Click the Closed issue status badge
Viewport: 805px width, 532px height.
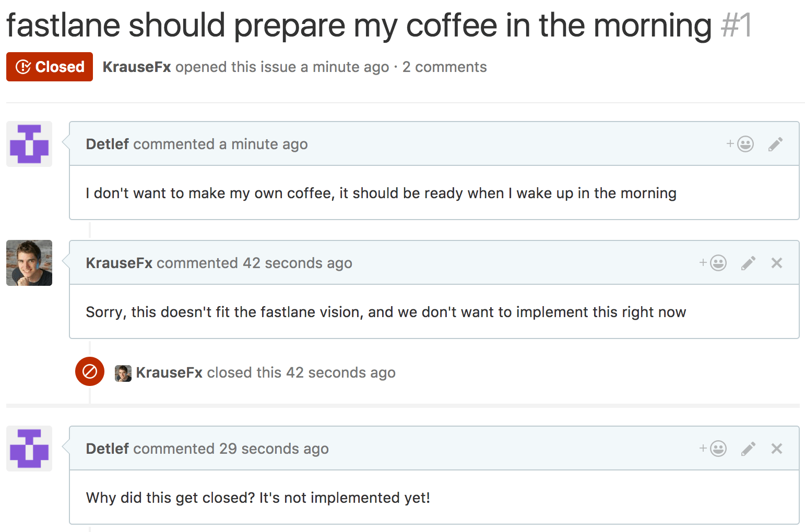click(50, 67)
